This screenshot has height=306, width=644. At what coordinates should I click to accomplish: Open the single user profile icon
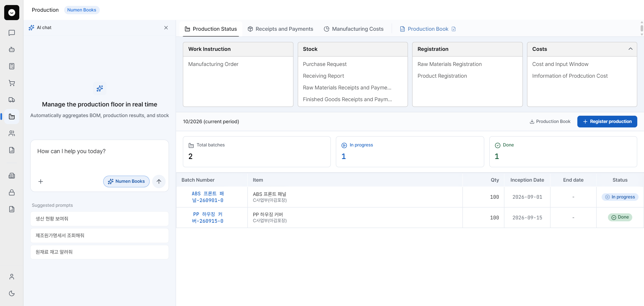(12, 277)
